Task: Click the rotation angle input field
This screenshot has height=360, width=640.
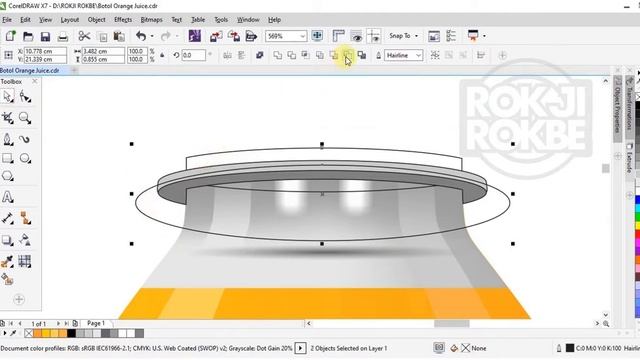Action: tap(193, 55)
